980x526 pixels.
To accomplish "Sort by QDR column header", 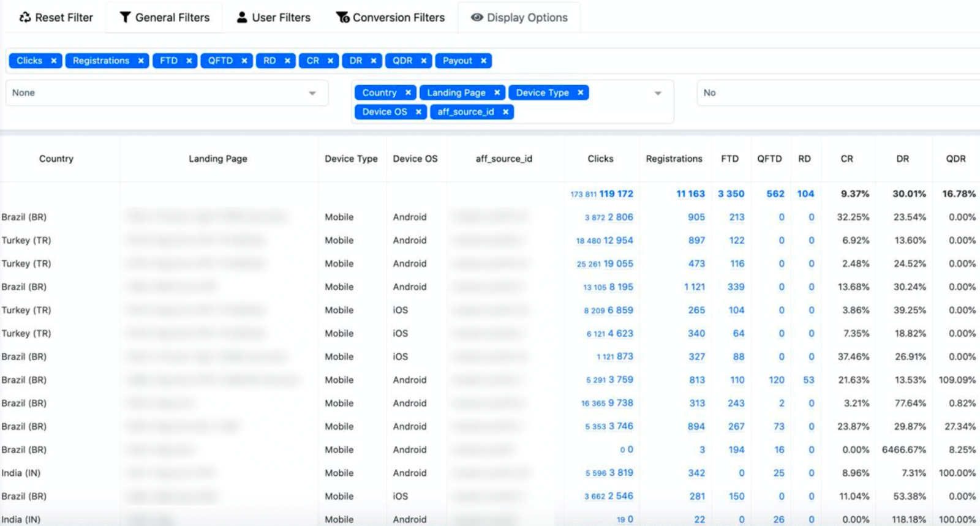I will (956, 159).
